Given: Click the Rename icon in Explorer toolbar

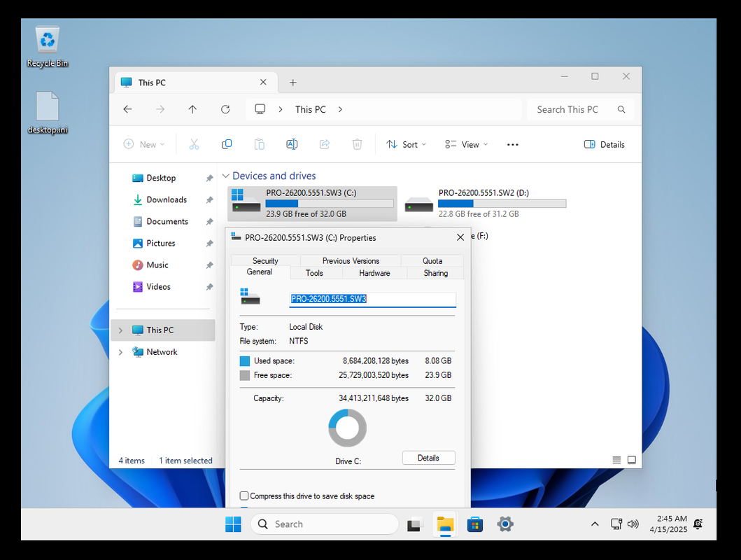Looking at the screenshot, I should coord(292,144).
